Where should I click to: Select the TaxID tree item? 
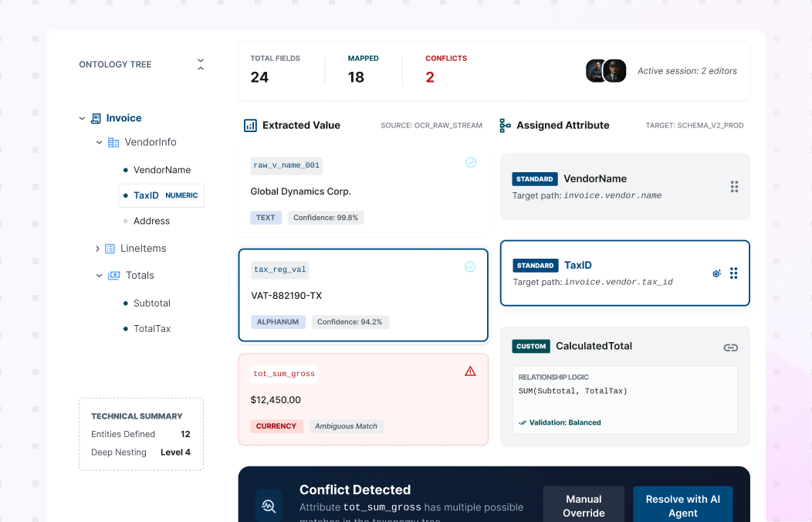[161, 196]
